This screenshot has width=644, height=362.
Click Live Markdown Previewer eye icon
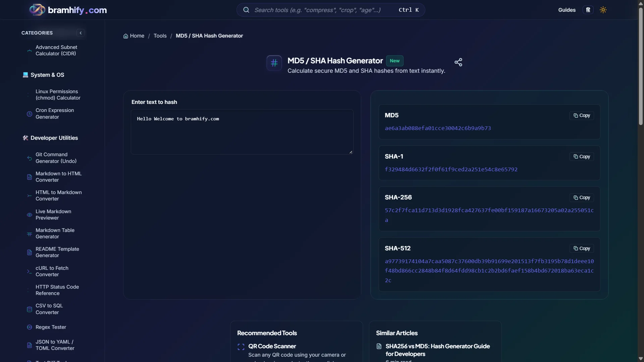point(30,215)
